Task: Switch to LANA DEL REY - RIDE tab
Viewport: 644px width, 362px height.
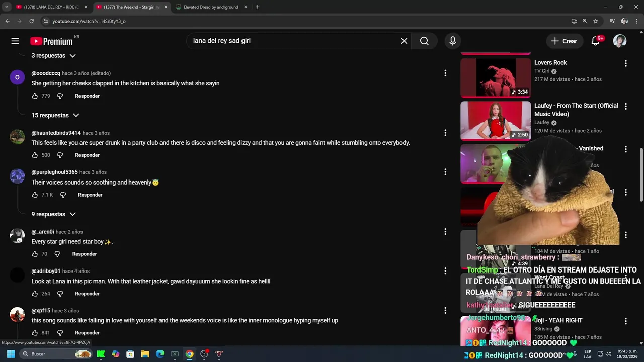Action: (52, 7)
